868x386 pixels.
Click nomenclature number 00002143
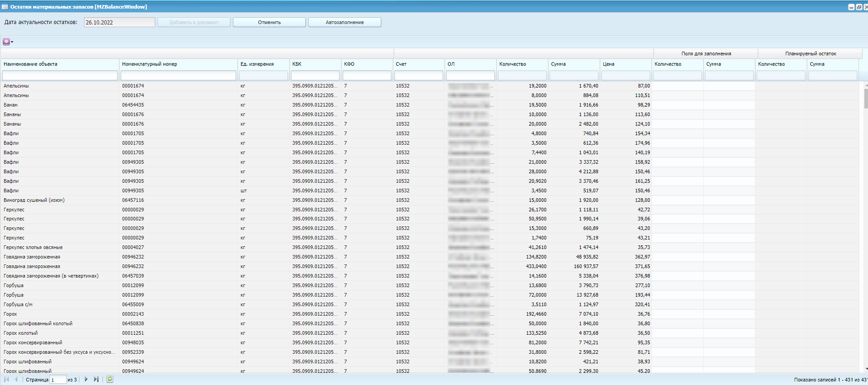(x=133, y=314)
